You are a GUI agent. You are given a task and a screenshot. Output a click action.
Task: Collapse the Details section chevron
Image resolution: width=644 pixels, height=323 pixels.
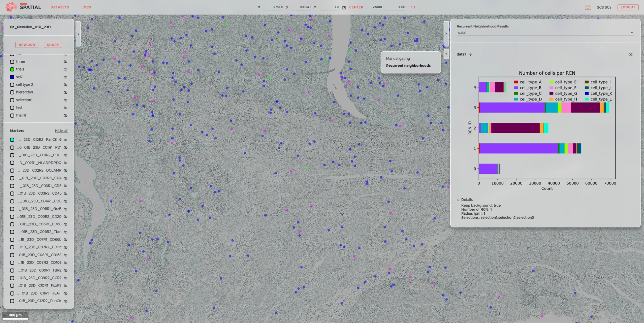[458, 200]
